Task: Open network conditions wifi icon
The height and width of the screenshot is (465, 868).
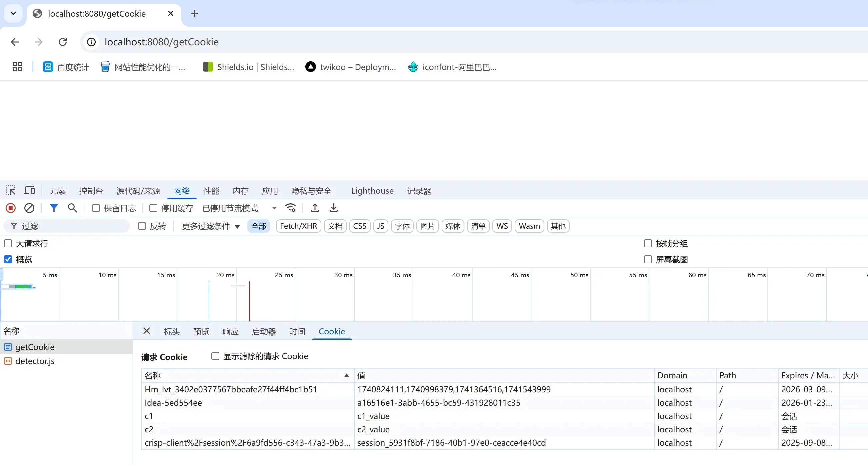Action: (290, 208)
